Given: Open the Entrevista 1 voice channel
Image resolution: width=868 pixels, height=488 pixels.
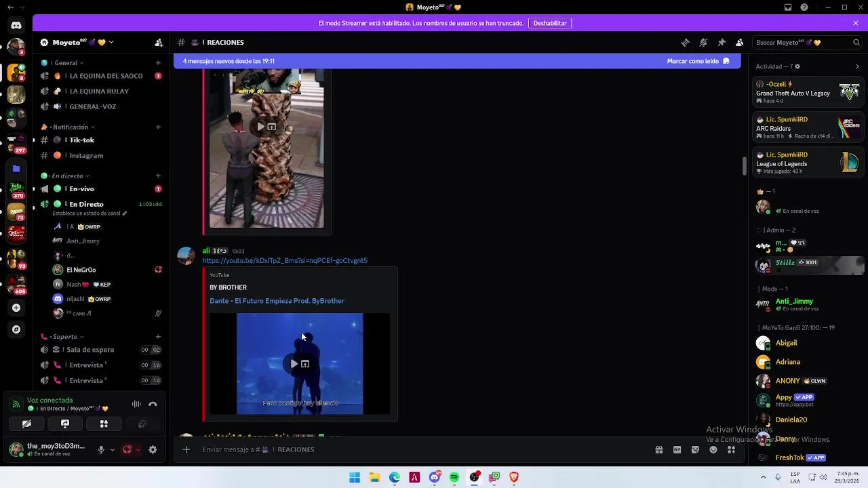Looking at the screenshot, I should tap(101, 365).
